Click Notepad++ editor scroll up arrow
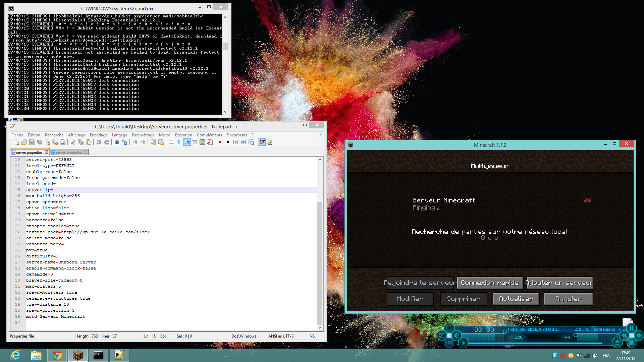Image resolution: width=644 pixels, height=362 pixels. (320, 160)
